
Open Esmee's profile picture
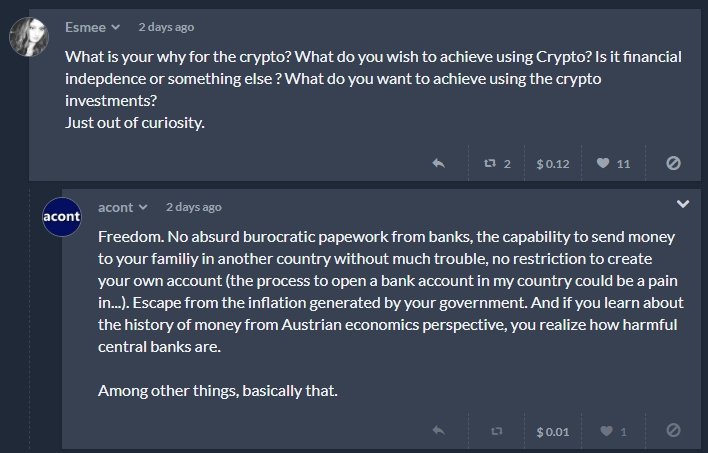point(29,37)
